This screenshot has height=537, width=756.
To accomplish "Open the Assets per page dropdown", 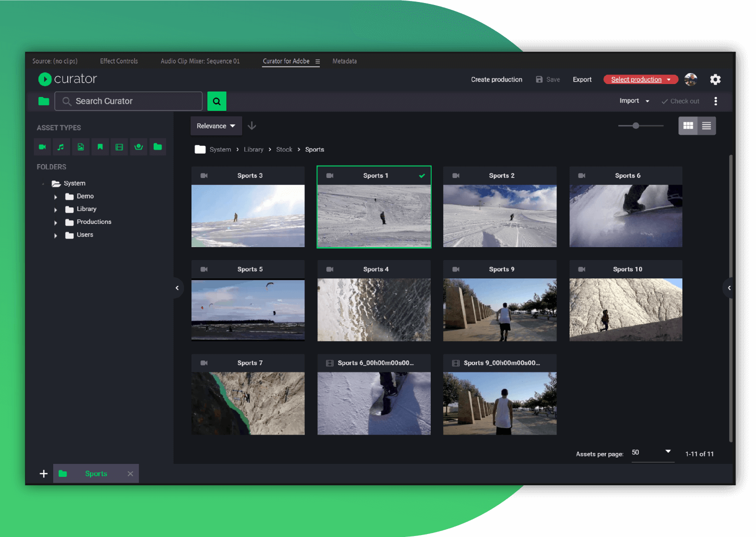I will [653, 452].
